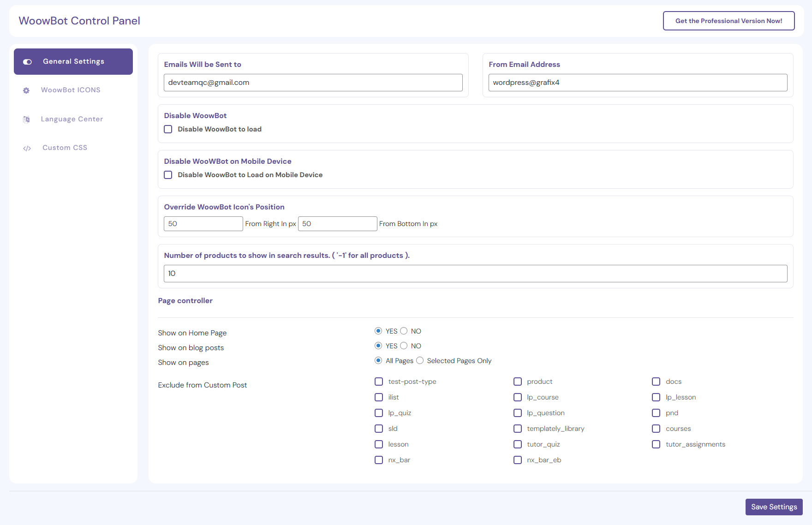Click the Exclude from Custom Post label
The image size is (812, 525).
202,385
